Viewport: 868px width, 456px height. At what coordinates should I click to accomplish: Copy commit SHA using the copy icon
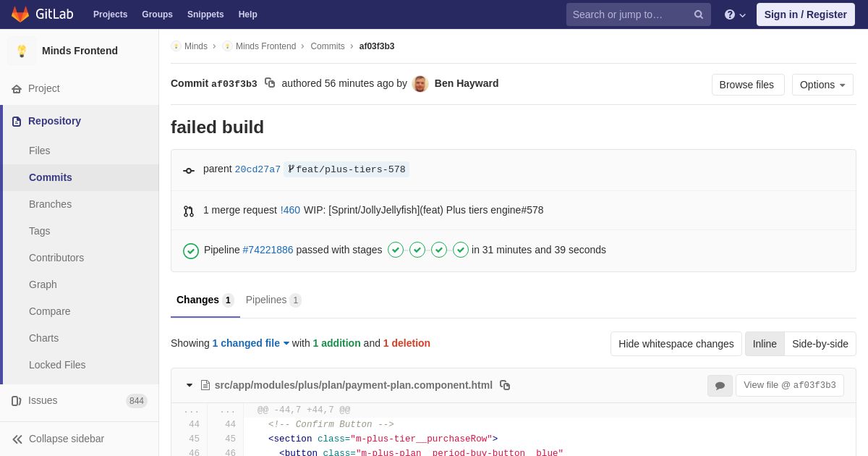(x=270, y=83)
